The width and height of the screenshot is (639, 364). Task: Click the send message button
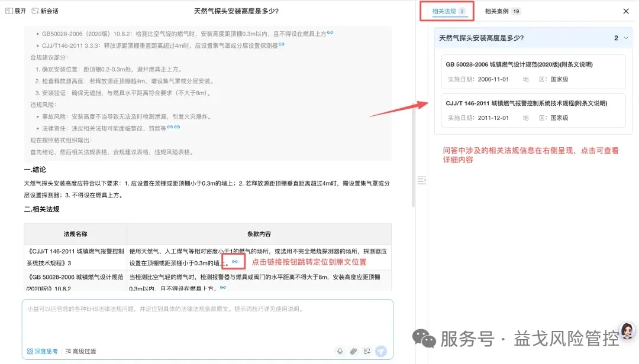point(381,351)
